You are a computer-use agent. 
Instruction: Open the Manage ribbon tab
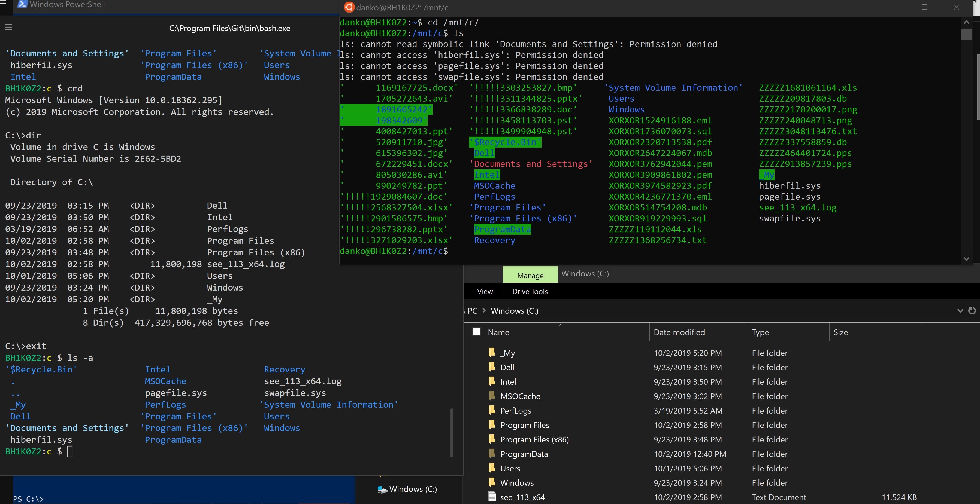click(x=530, y=275)
